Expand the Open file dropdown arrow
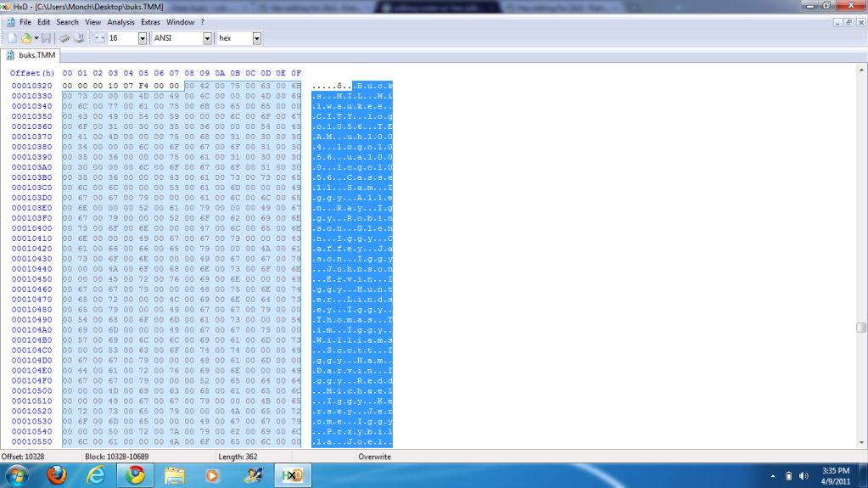The image size is (868, 488). 36,38
